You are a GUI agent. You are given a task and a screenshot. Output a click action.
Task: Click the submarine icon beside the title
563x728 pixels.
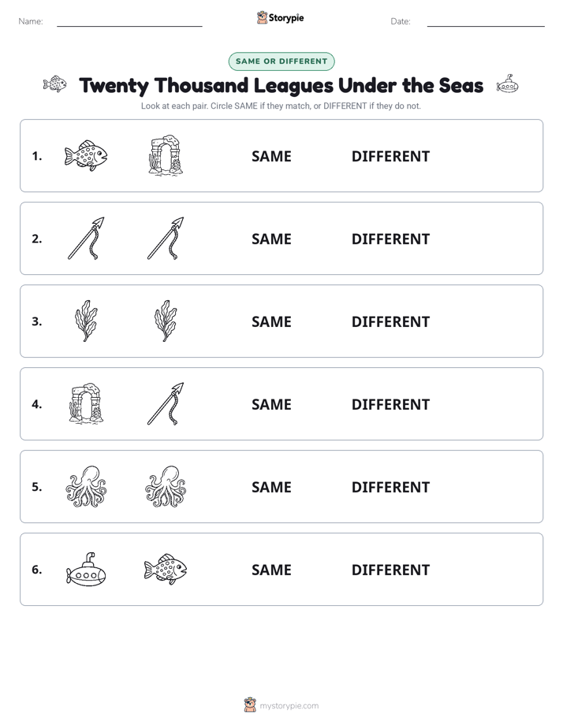click(507, 84)
